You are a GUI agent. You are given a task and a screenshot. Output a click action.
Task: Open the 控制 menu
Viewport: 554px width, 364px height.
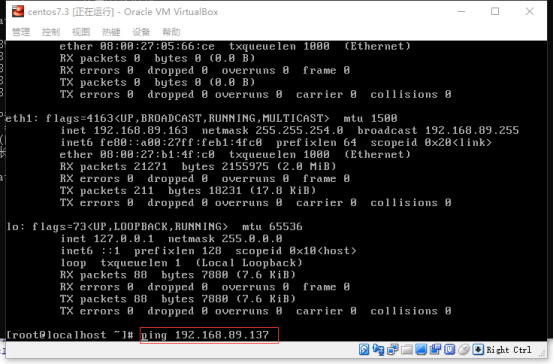(x=51, y=32)
